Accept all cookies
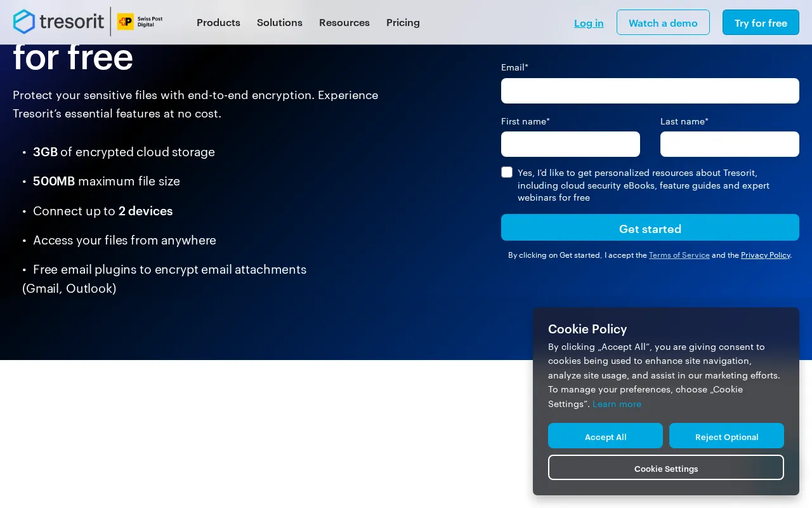The height and width of the screenshot is (508, 812). click(x=605, y=436)
